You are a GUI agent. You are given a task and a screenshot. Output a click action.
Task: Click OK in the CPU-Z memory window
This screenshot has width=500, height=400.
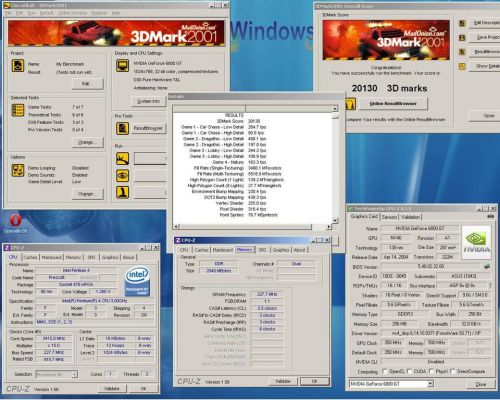coord(315,381)
